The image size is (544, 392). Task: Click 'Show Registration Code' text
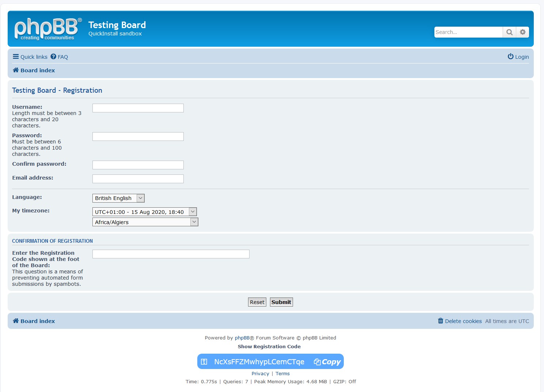point(269,347)
